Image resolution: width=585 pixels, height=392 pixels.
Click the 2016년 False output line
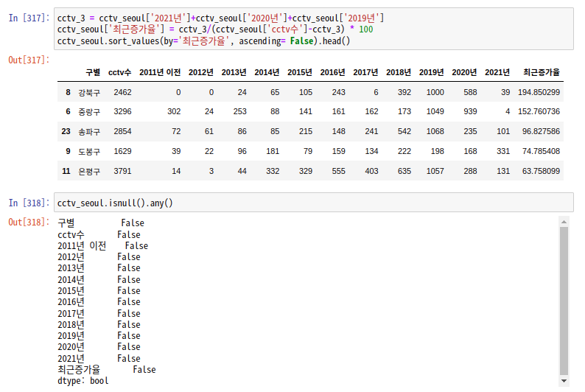coord(99,302)
